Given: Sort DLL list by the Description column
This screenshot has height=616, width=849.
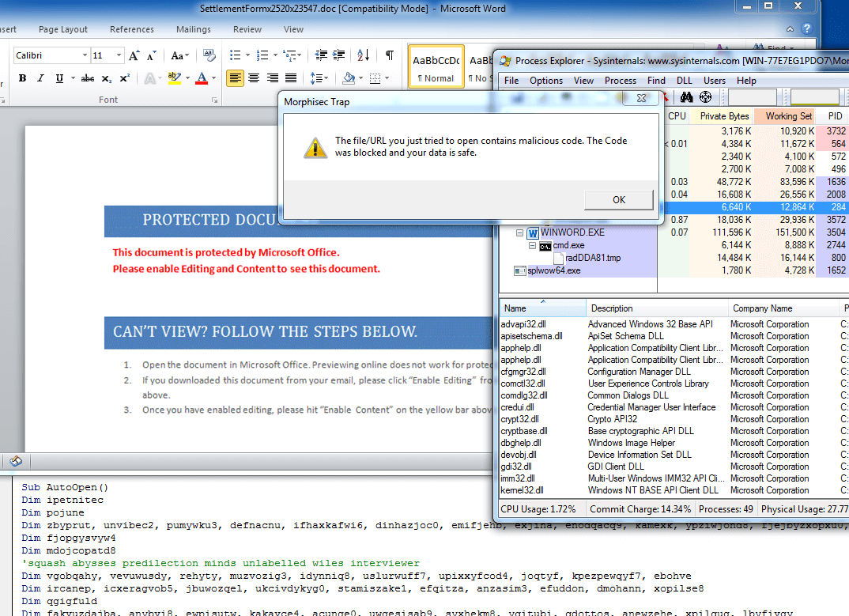Looking at the screenshot, I should click(x=657, y=308).
